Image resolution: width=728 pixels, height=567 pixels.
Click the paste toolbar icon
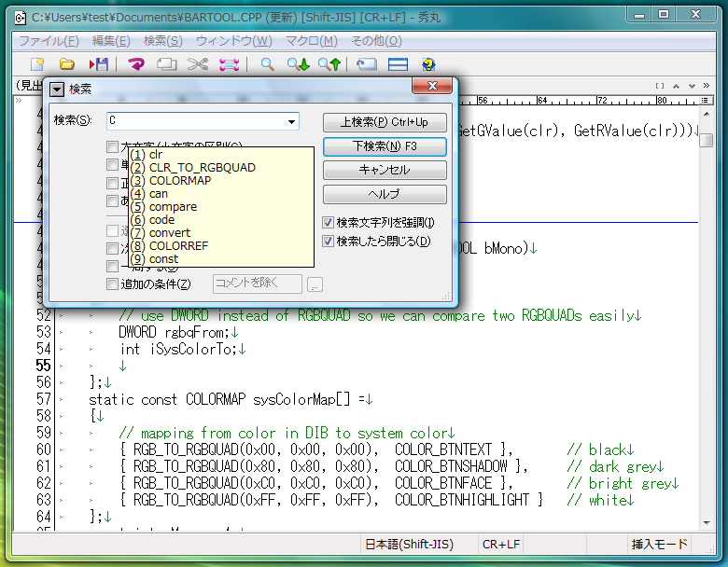click(230, 64)
